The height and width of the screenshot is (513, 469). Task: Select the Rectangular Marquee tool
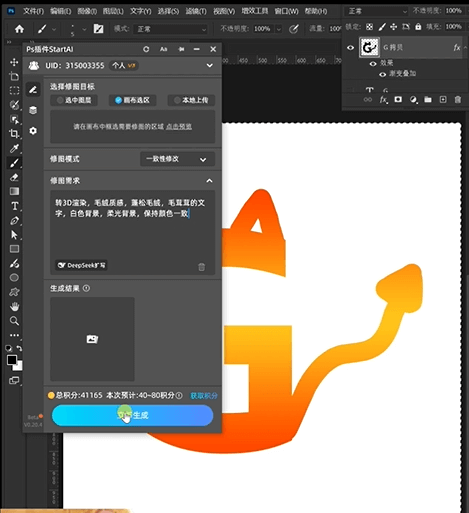[14, 91]
